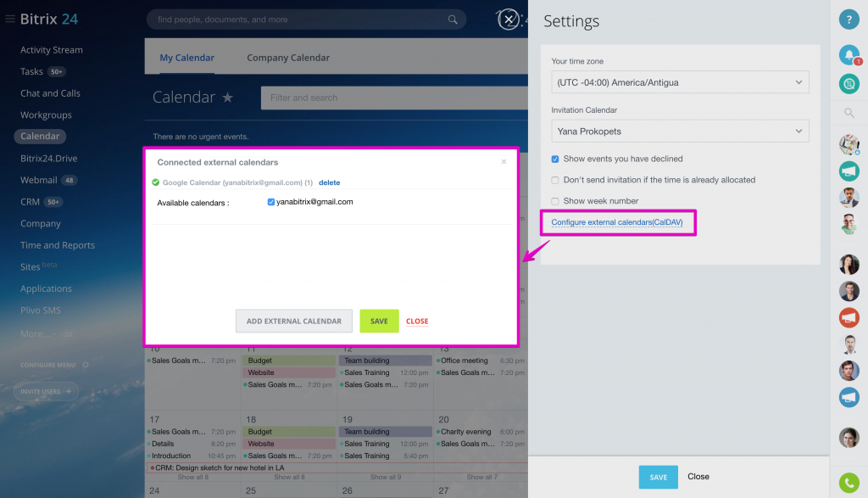Screen dimensions: 868x498
Task: Click the plus icon on Invite Users
Action: pyautogui.click(x=69, y=391)
